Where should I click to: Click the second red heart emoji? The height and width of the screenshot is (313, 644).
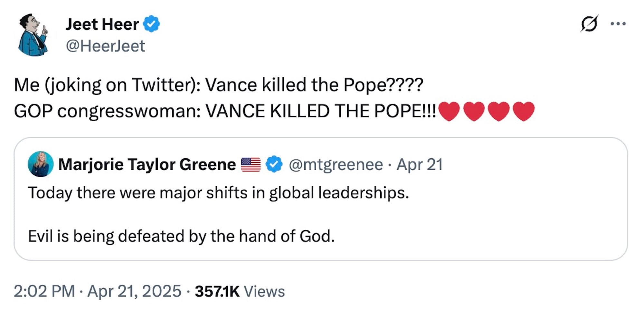point(474,111)
